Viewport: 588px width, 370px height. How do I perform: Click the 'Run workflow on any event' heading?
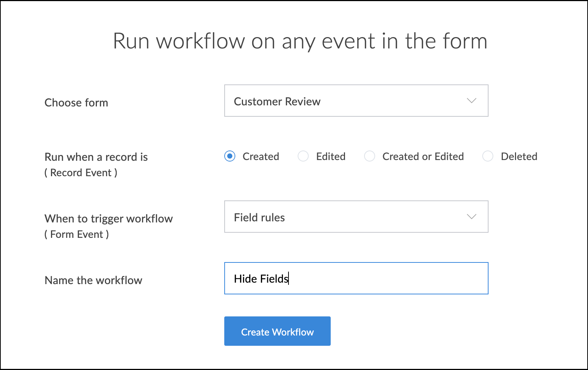[300, 41]
